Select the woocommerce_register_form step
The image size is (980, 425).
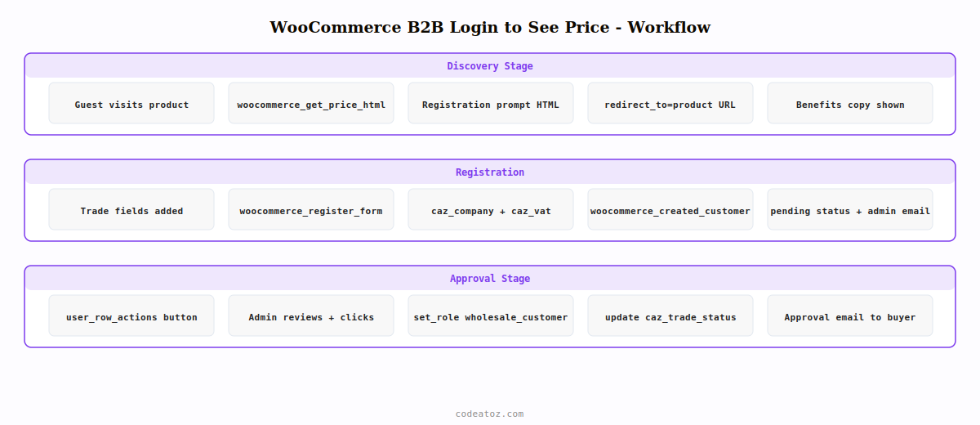(x=311, y=209)
